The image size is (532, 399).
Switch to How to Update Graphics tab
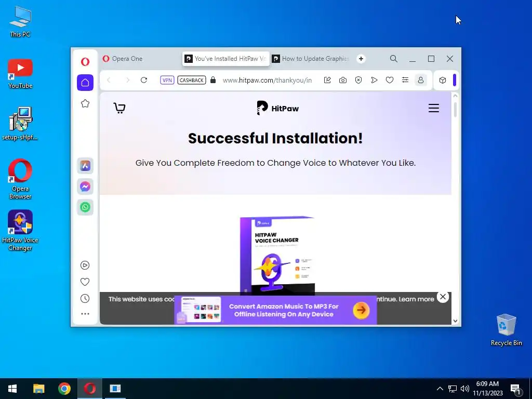(311, 59)
